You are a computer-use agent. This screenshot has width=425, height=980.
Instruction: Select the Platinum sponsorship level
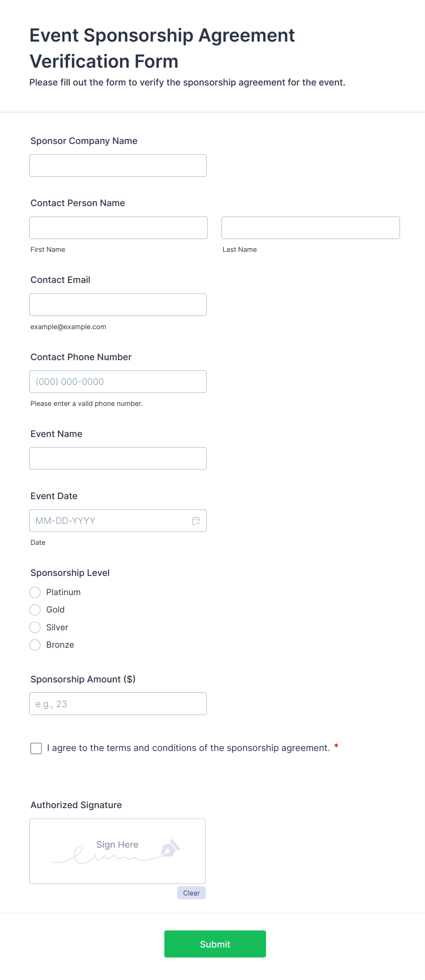point(35,592)
